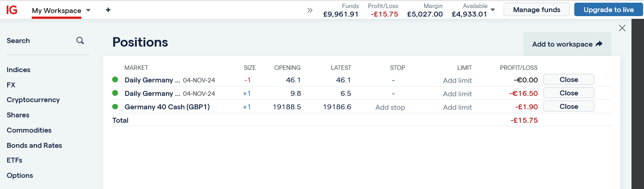
Task: Click green status dot of first Daily Germany position
Action: click(115, 80)
